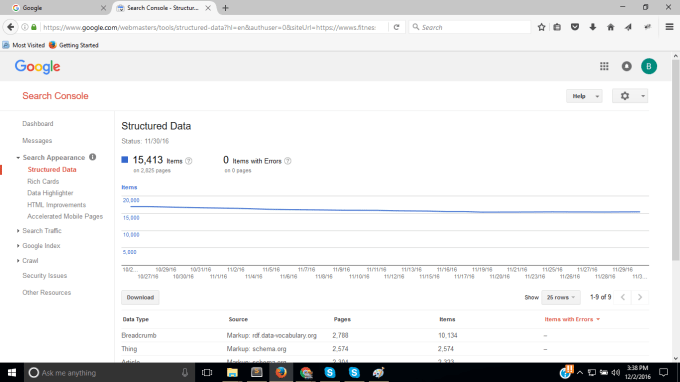Image resolution: width=680 pixels, height=382 pixels.
Task: Open Rich Cards in sidebar
Action: (x=43, y=181)
